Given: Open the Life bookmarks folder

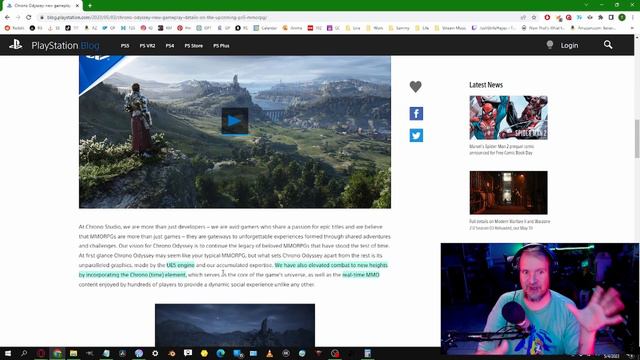Looking at the screenshot, I should [x=422, y=28].
